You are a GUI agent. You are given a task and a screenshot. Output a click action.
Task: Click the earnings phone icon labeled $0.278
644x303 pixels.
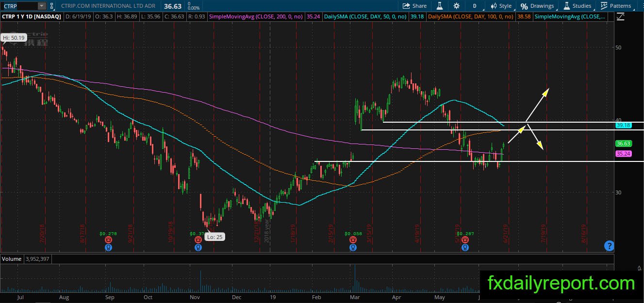point(108,239)
